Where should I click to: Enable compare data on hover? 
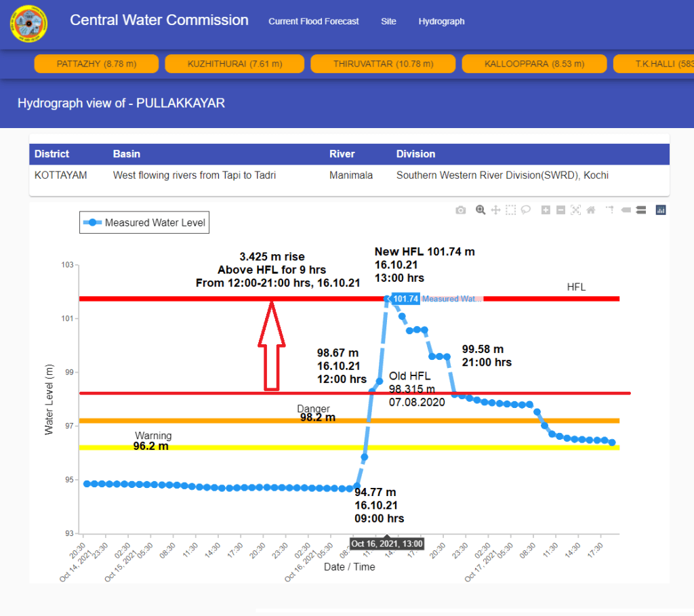640,210
